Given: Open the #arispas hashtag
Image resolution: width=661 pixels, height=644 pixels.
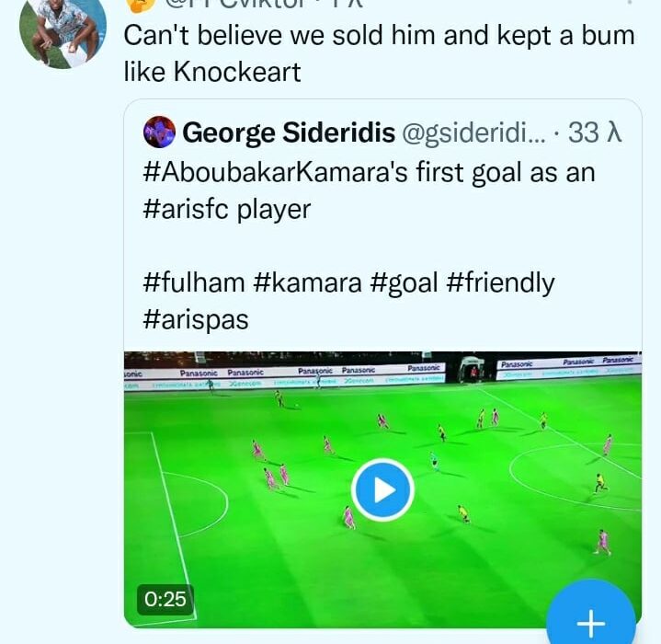Looking at the screenshot, I should (x=196, y=319).
